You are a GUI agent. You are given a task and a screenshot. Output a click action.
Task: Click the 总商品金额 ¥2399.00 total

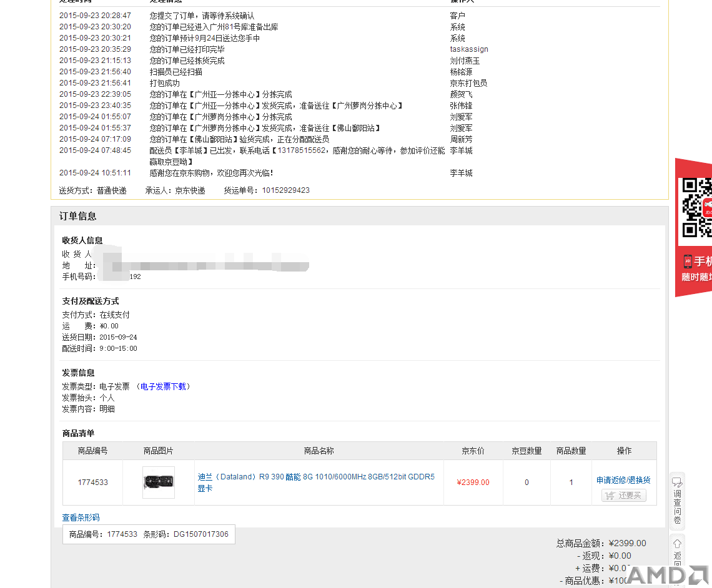[x=601, y=543]
